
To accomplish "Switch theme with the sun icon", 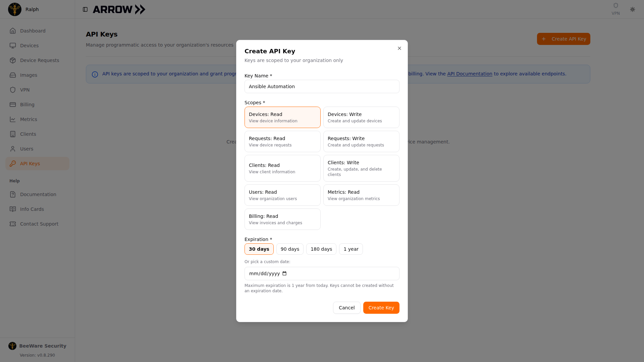I will [x=633, y=9].
